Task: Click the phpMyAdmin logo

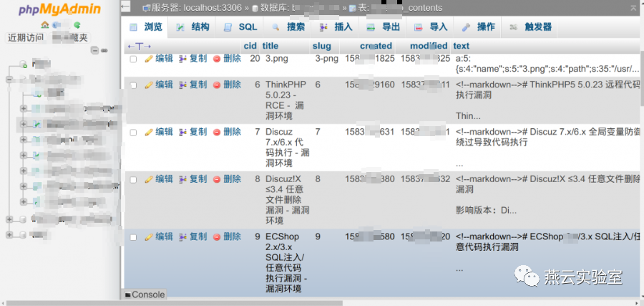Action: [x=59, y=9]
